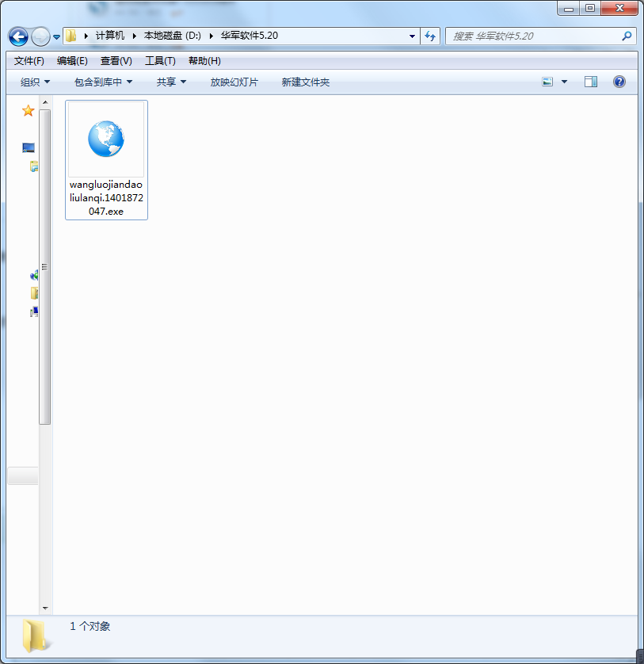This screenshot has height=664, width=644.
Task: Click the 1 个对象 status text
Action: [90, 626]
